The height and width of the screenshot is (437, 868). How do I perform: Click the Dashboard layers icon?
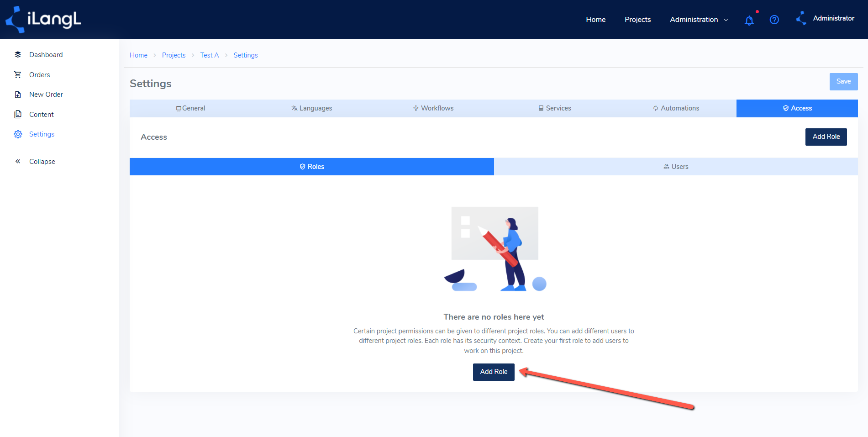(x=18, y=55)
